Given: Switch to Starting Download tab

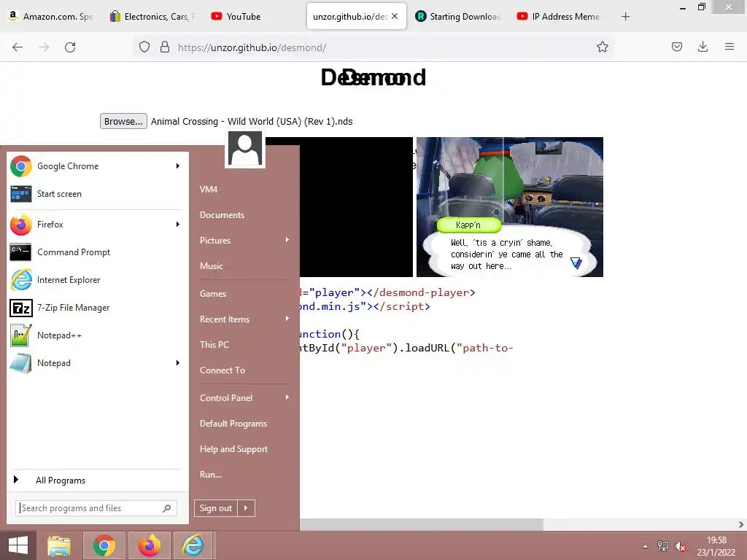Looking at the screenshot, I should [458, 16].
